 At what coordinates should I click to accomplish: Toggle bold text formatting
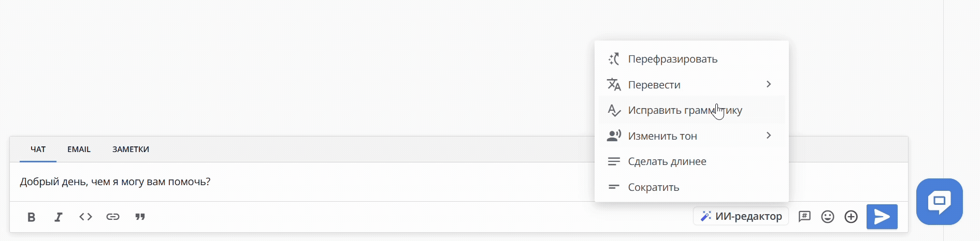click(x=31, y=217)
